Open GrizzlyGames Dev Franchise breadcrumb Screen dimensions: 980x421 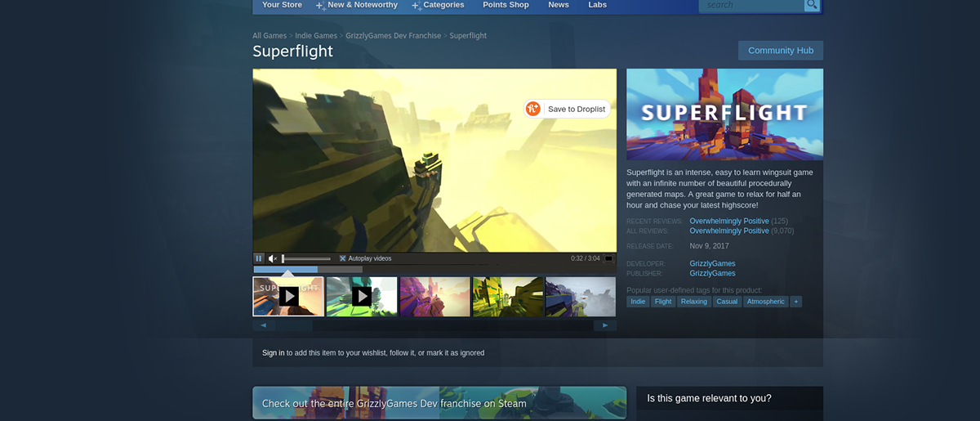393,36
